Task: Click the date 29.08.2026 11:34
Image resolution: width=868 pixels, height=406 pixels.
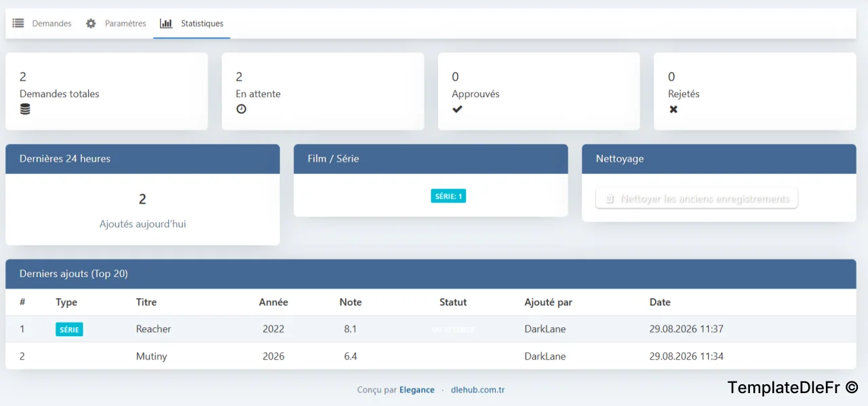Action: tap(686, 356)
